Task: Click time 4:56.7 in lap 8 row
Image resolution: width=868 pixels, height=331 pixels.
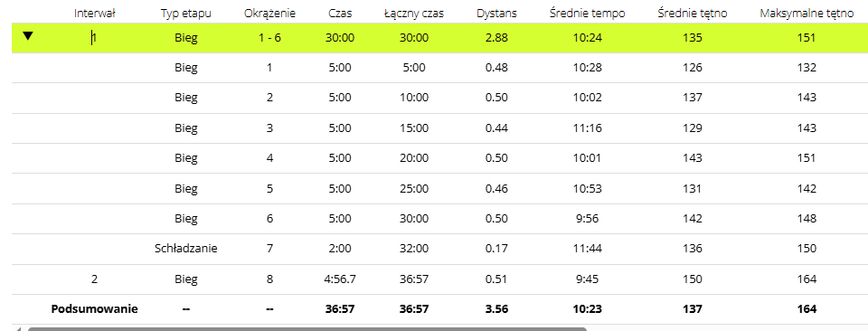Action: [x=340, y=279]
